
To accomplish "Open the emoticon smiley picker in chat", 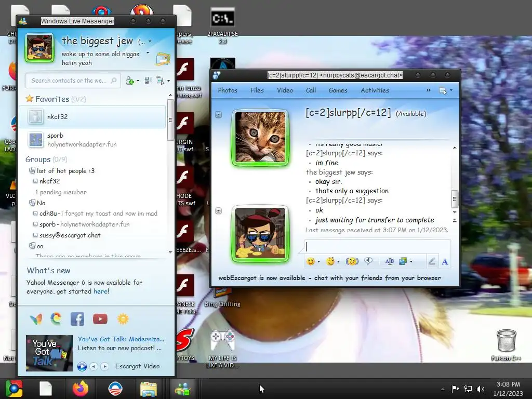I will (x=311, y=261).
